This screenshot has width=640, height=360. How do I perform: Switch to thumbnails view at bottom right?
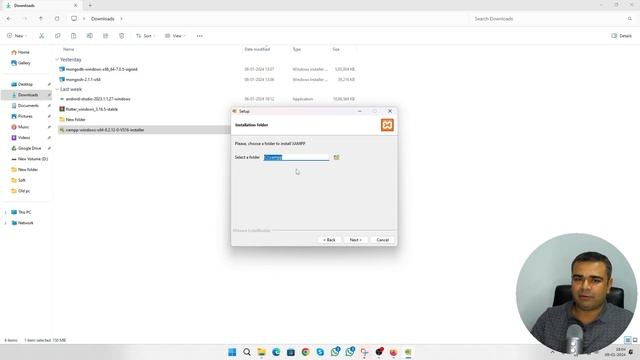(x=635, y=340)
